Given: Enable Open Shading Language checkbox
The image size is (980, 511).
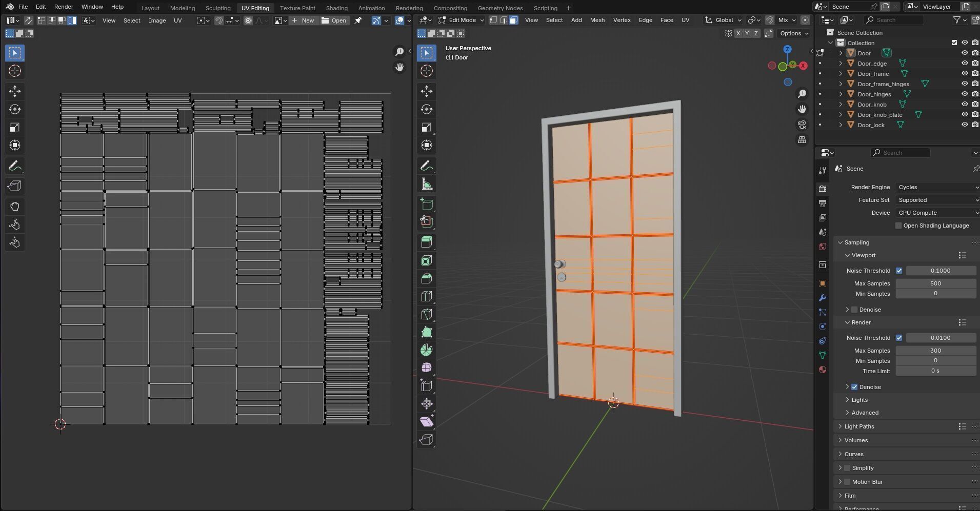Looking at the screenshot, I should (x=898, y=226).
